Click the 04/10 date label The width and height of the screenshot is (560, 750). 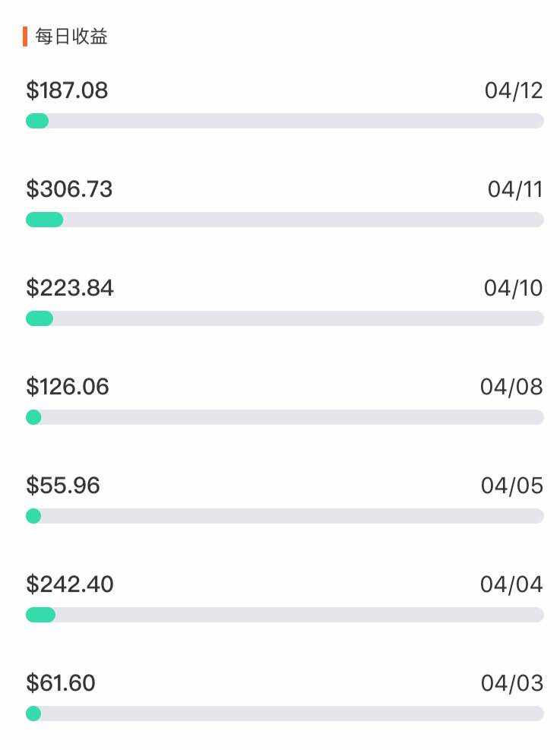(514, 288)
